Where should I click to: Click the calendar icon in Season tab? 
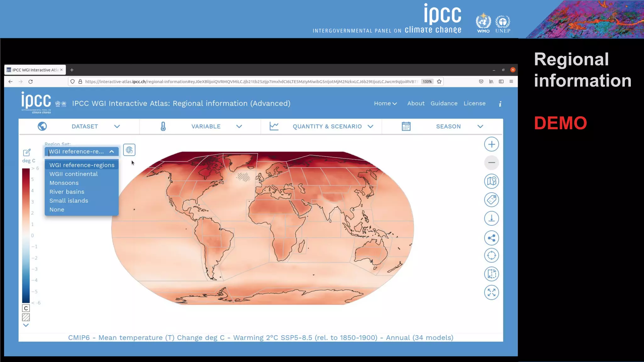[406, 126]
